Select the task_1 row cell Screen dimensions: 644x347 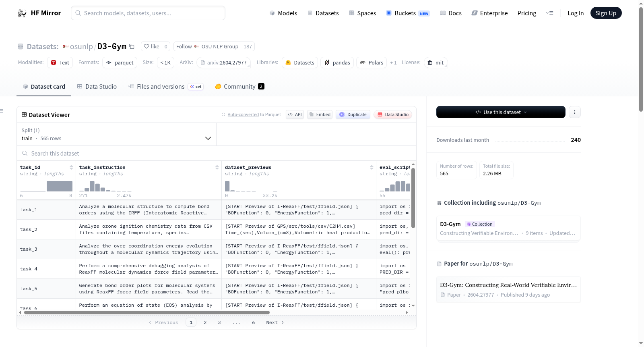(46, 210)
